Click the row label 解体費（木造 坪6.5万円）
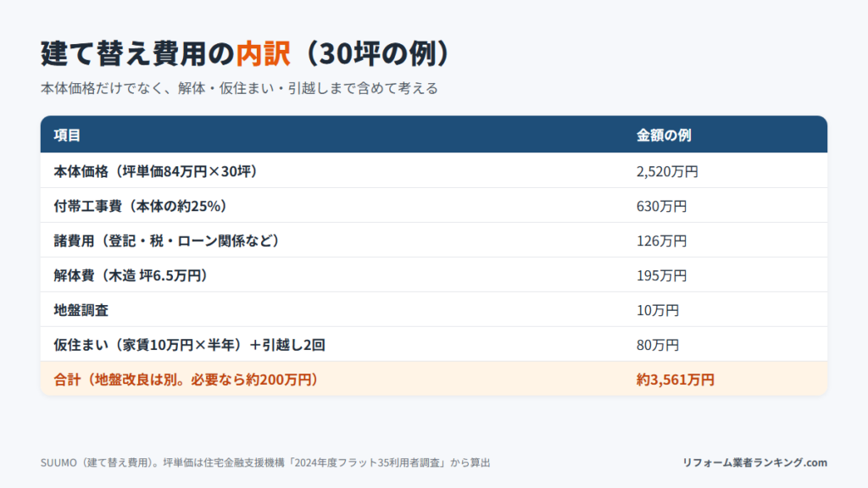Screen dimensions: 868x488 pos(131,275)
